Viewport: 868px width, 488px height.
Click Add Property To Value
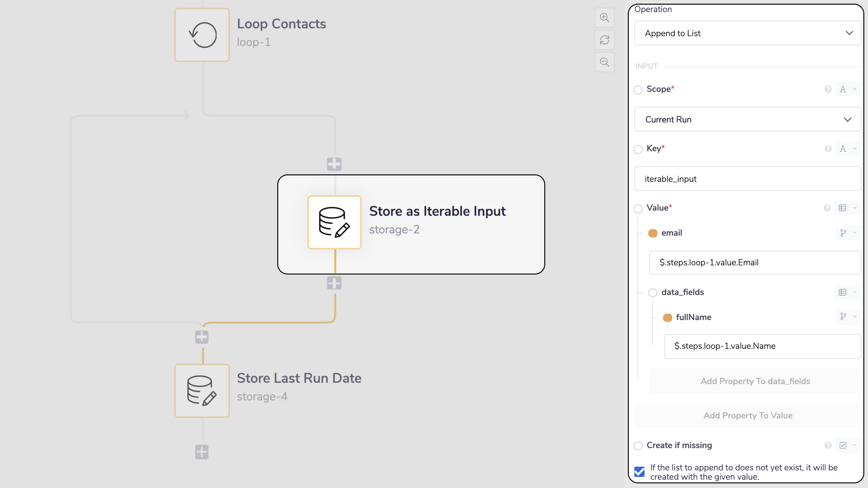pyautogui.click(x=747, y=415)
